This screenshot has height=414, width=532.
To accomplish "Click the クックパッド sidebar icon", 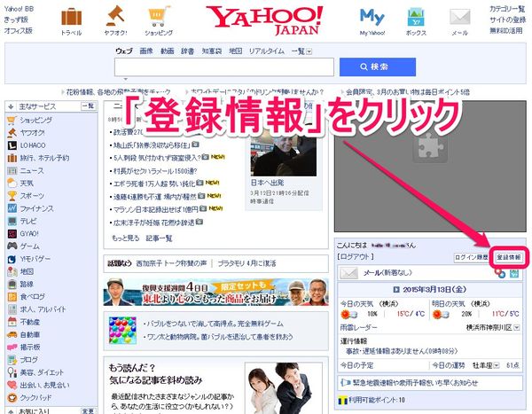I will (12, 397).
